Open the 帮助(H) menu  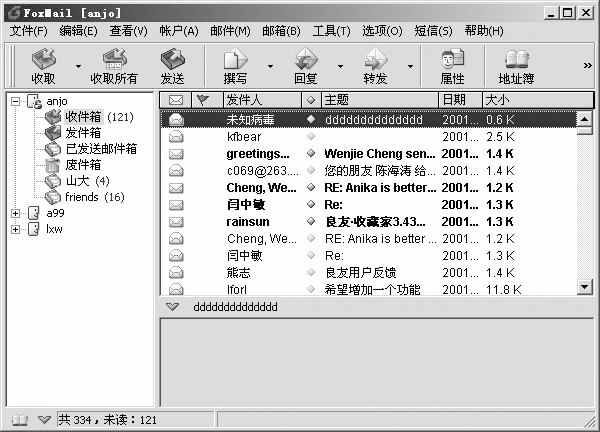click(x=484, y=31)
